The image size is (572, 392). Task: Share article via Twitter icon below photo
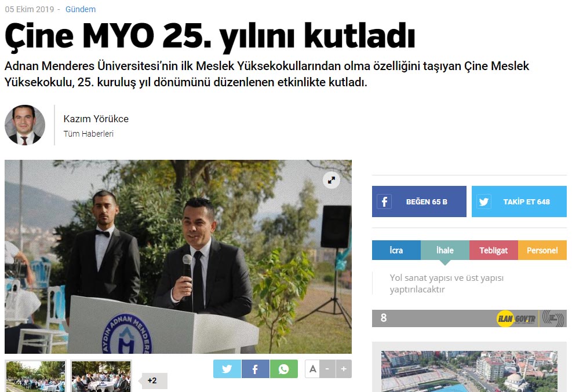(227, 369)
